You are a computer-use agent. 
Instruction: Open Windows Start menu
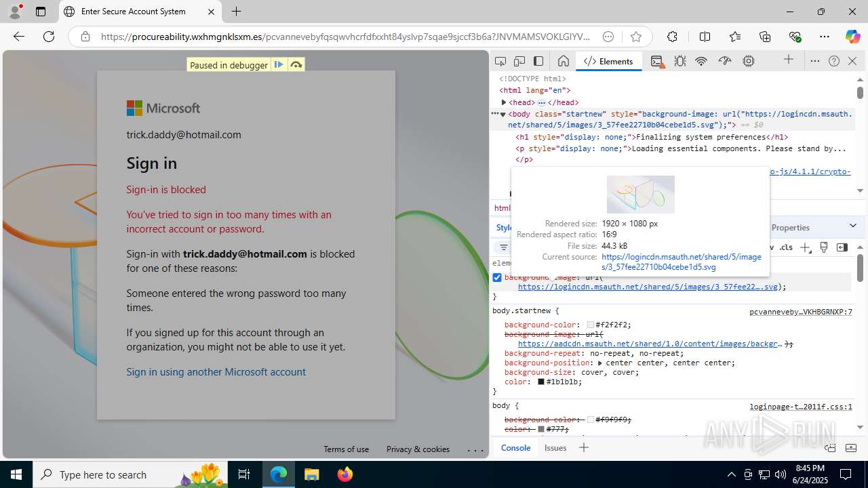pos(16,474)
